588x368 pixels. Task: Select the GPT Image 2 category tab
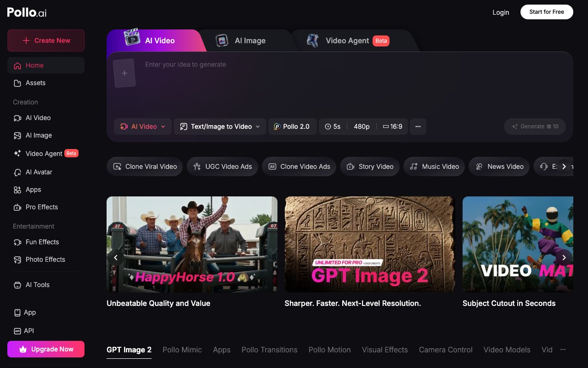point(129,350)
